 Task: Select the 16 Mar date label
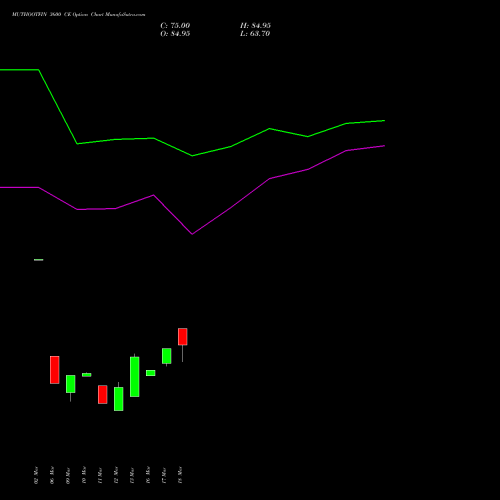[148, 475]
